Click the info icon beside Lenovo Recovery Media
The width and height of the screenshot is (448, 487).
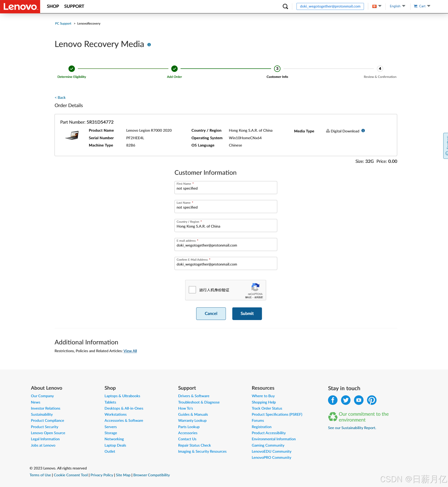(x=149, y=45)
